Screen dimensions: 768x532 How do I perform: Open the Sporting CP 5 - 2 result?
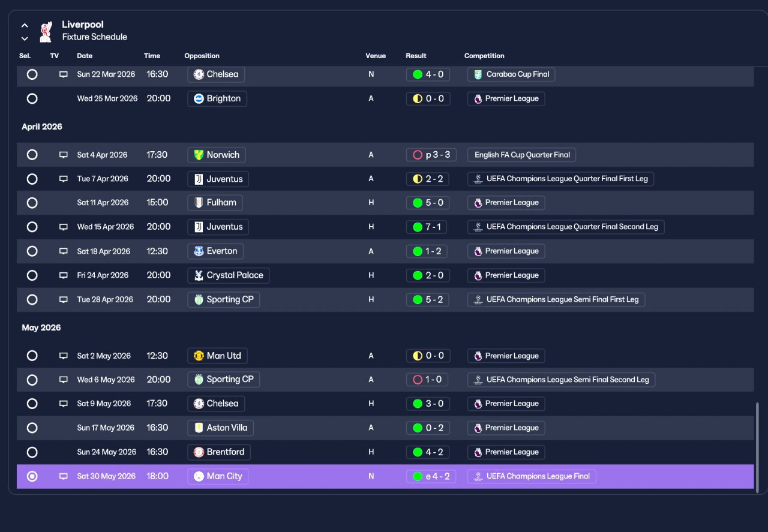pyautogui.click(x=428, y=299)
